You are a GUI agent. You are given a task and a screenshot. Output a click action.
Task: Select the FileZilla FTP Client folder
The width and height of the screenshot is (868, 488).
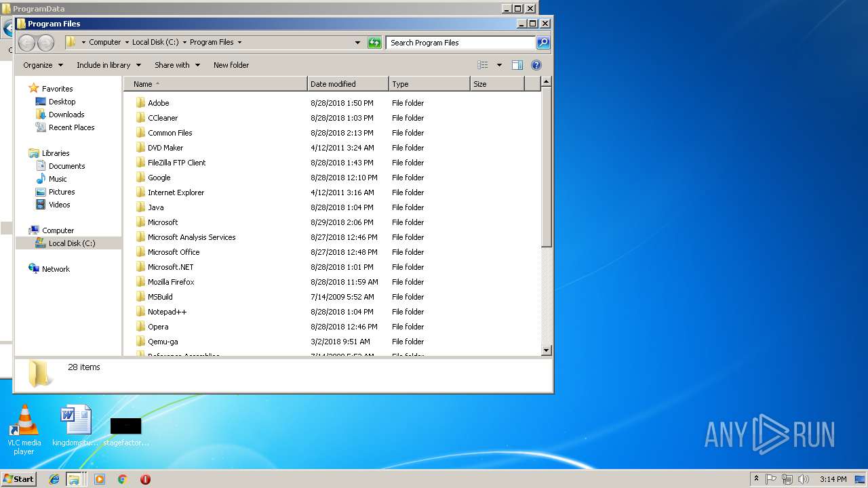tap(176, 163)
